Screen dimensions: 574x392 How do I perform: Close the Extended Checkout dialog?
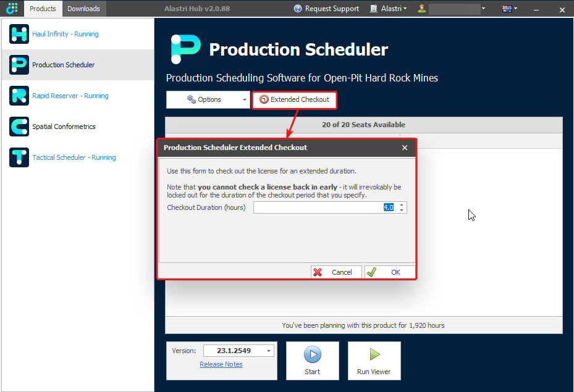click(x=405, y=148)
